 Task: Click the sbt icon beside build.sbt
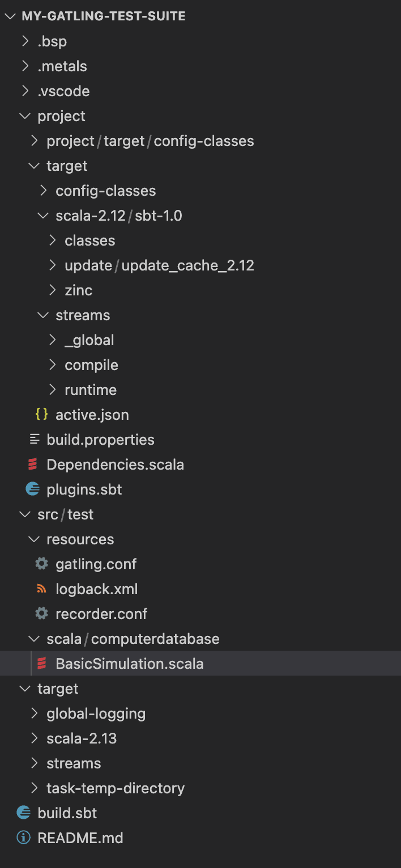point(23,813)
